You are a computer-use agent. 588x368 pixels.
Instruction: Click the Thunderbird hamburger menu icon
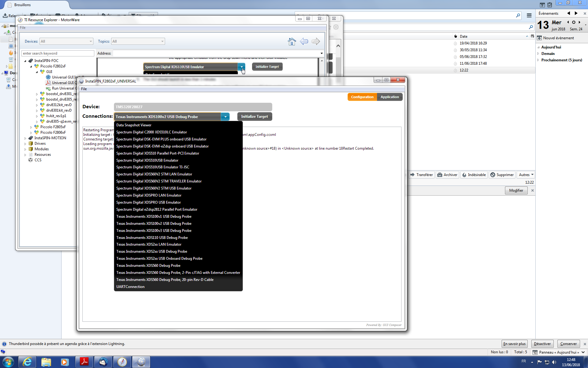pyautogui.click(x=529, y=15)
